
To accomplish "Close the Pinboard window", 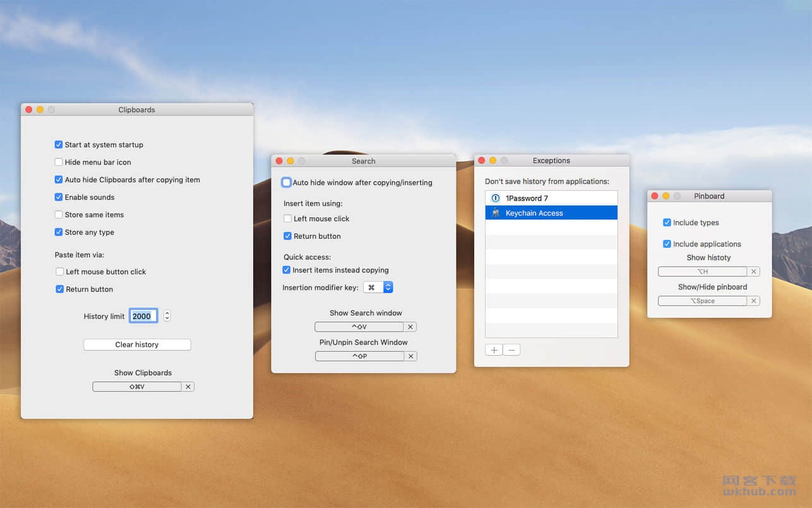I will click(655, 196).
